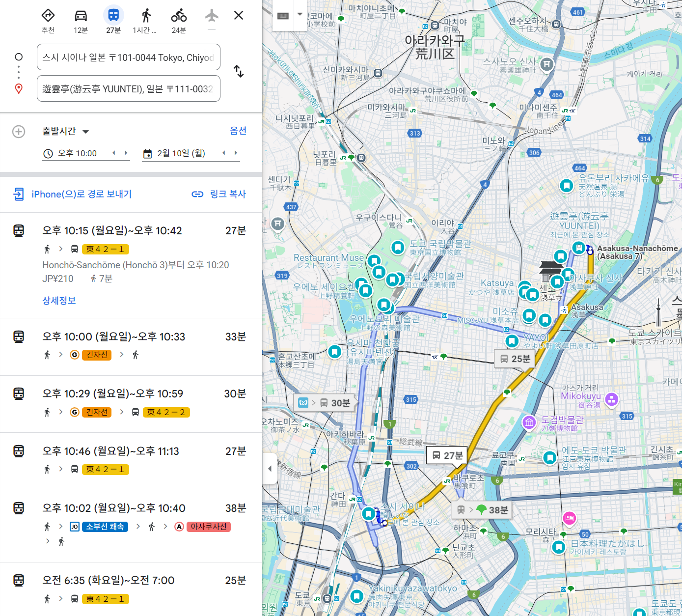Click saved marker near Yakinikuyazawatokyo
This screenshot has width=682, height=616.
357,596
